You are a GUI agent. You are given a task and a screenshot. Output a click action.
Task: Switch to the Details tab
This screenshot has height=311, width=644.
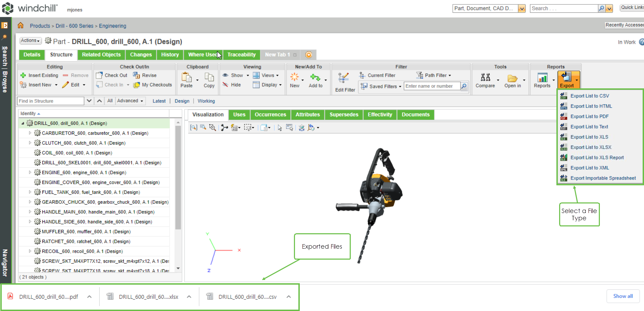click(x=32, y=55)
